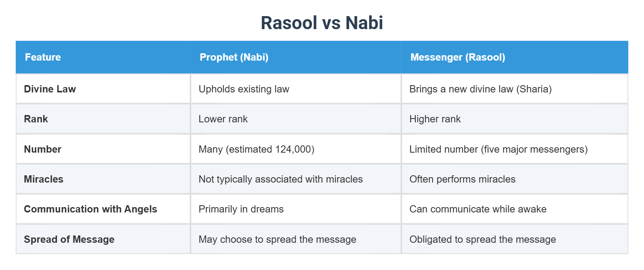Click the 'Higher rank' cell
This screenshot has width=644, height=270.
pos(515,119)
